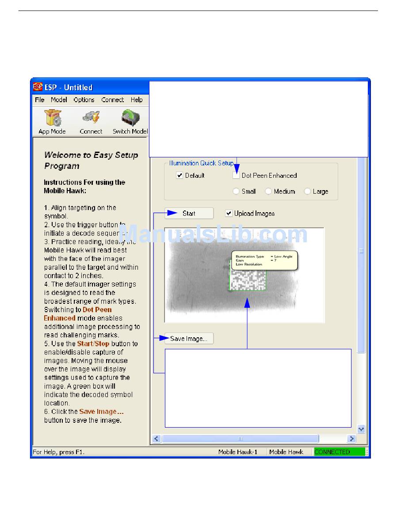Click the Illumination Quick Setup group label
Viewport: 420px width, 516px height.
point(201,163)
